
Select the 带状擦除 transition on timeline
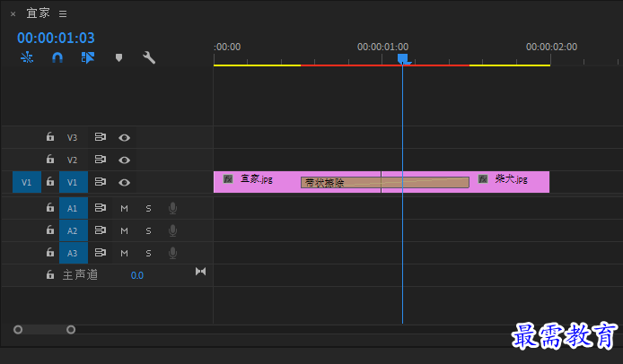click(x=384, y=183)
